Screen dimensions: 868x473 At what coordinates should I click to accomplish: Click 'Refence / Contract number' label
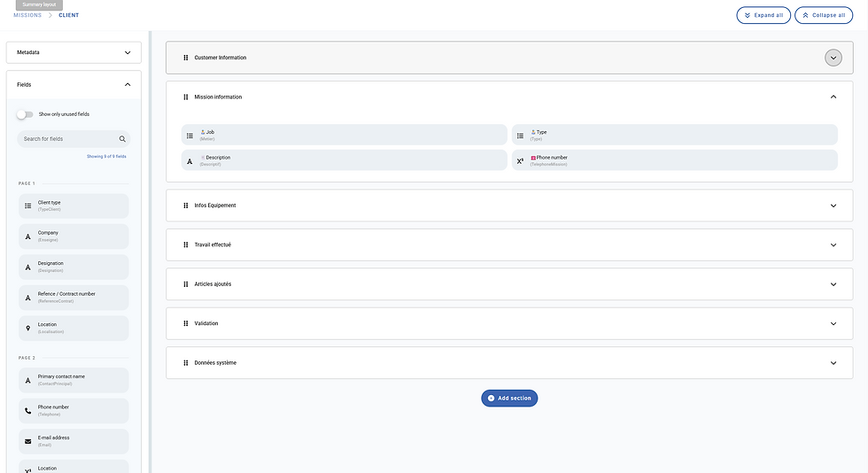(66, 294)
